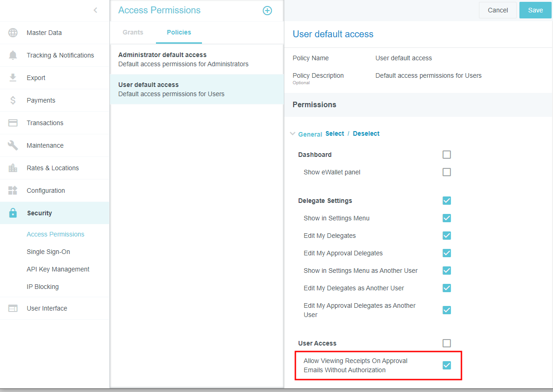This screenshot has height=392, width=553.
Task: Save the policy changes
Action: (x=535, y=10)
